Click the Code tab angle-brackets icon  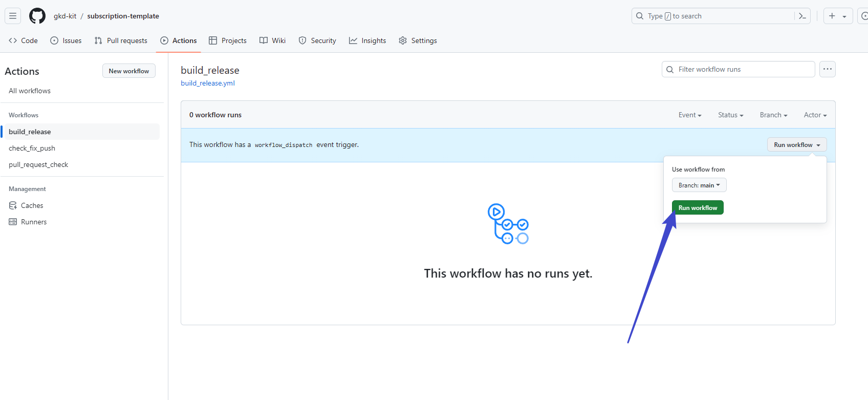(13, 40)
